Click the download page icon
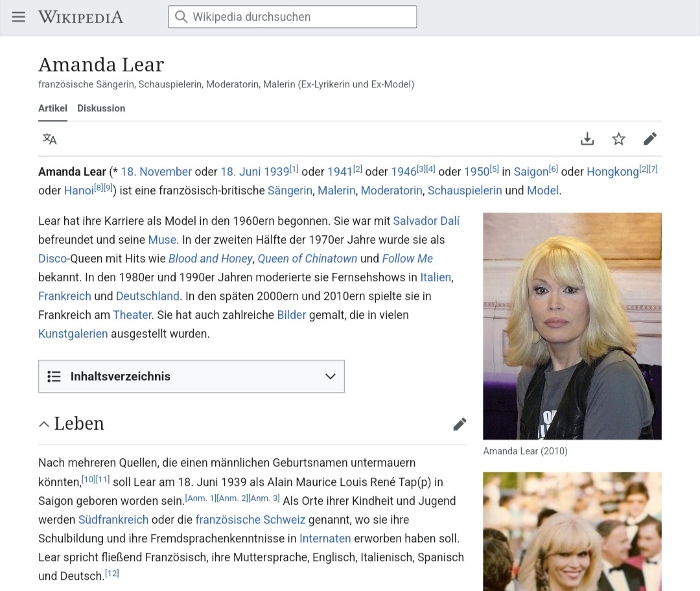 pos(587,139)
